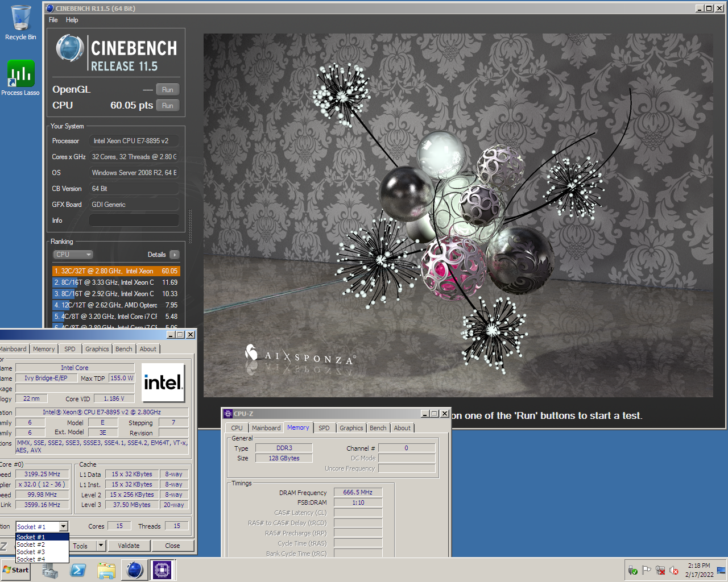The width and height of the screenshot is (728, 582).
Task: Open the CPU ranking type dropdown
Action: click(x=73, y=255)
